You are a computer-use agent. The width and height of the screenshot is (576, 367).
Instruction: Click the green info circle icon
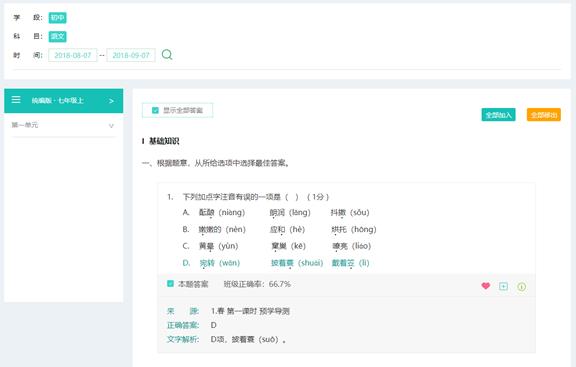click(x=522, y=286)
